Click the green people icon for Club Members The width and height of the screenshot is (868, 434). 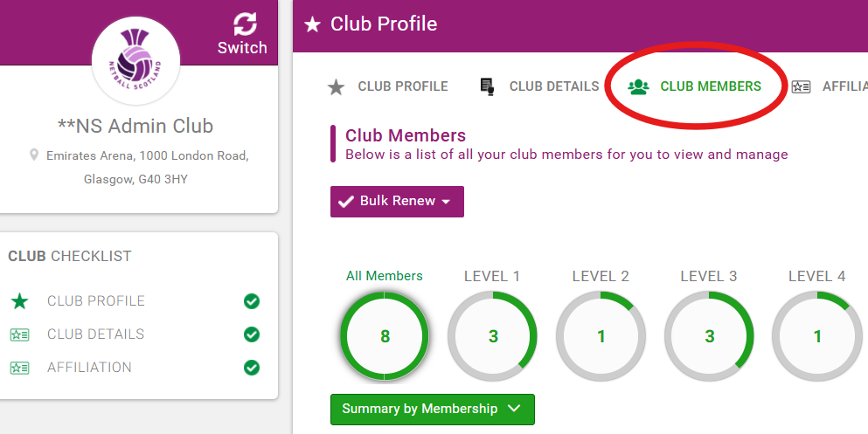[638, 86]
